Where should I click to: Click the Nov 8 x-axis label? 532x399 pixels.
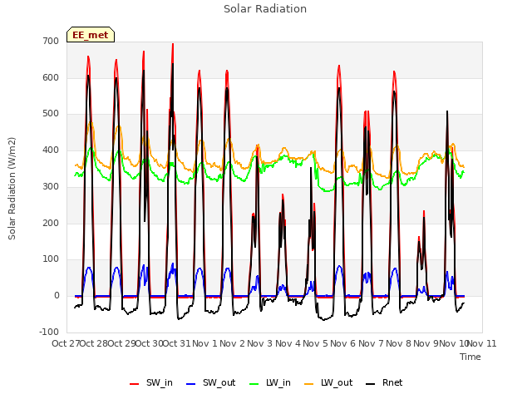[x=399, y=343]
